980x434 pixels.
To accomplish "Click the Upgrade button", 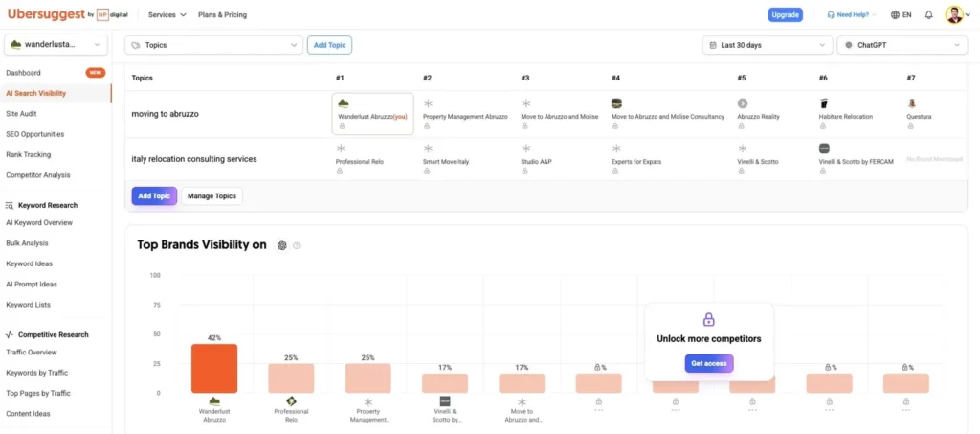I will (x=785, y=15).
